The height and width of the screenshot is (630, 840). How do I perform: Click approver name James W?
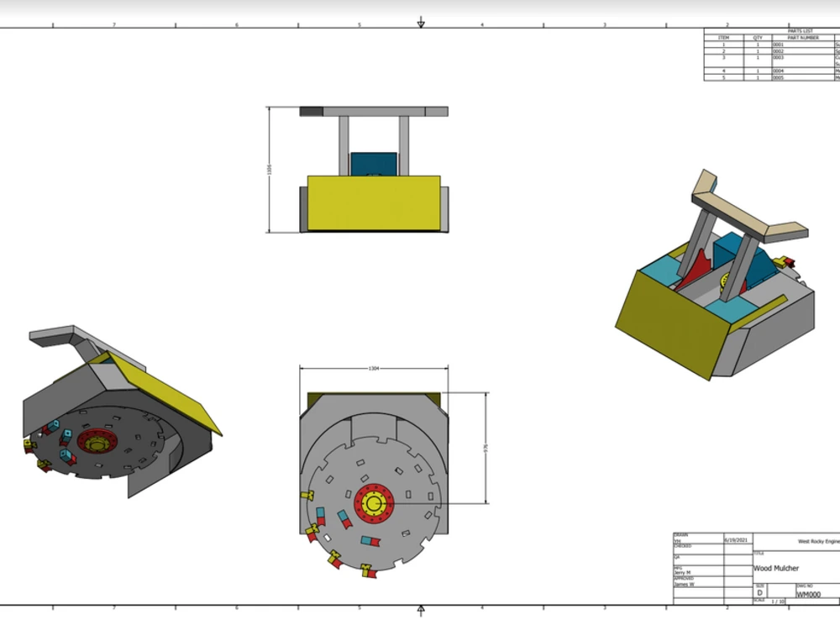coord(683,583)
